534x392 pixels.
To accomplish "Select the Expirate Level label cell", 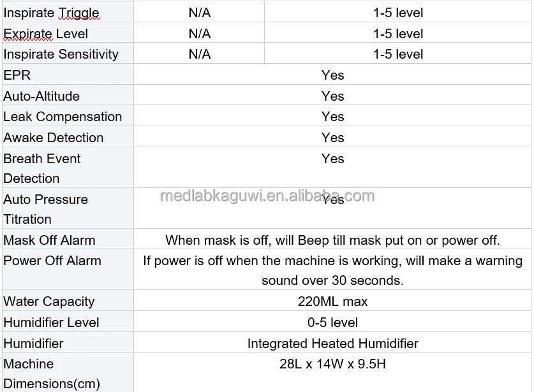I will 46,34.
